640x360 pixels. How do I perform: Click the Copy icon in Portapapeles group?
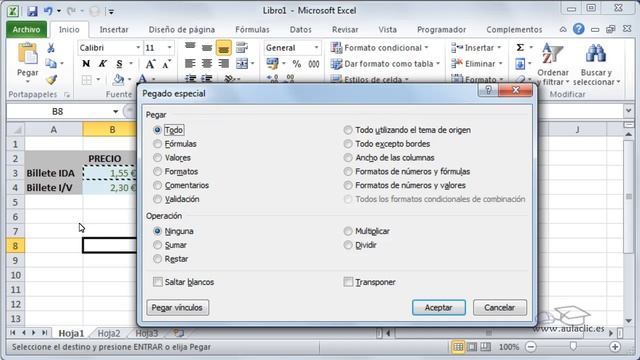coord(51,63)
